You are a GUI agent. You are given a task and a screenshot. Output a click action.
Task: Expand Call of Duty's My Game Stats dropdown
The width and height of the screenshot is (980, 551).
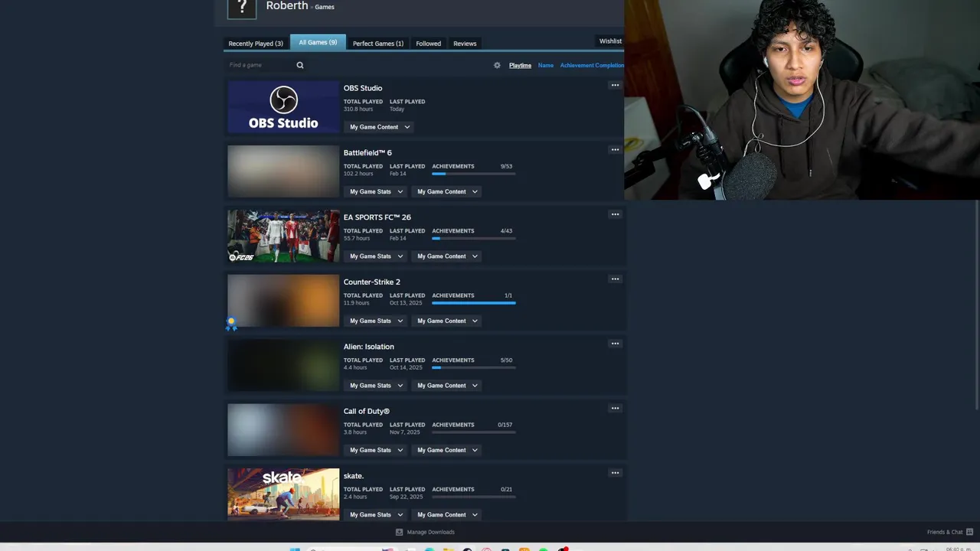tap(375, 450)
